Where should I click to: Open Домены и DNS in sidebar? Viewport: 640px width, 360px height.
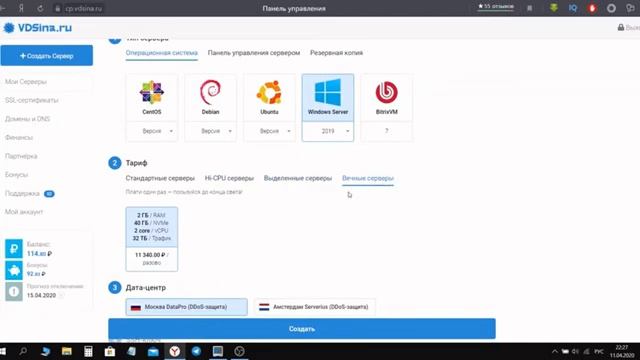[x=27, y=119]
